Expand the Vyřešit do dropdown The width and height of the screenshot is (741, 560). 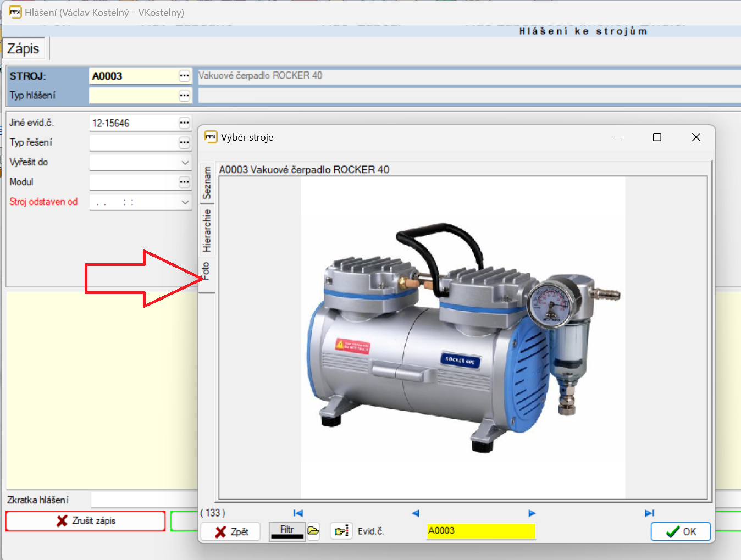[185, 163]
